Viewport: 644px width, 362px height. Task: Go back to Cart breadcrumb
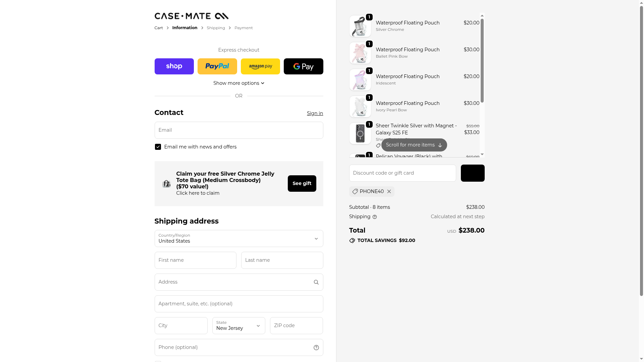click(x=159, y=28)
